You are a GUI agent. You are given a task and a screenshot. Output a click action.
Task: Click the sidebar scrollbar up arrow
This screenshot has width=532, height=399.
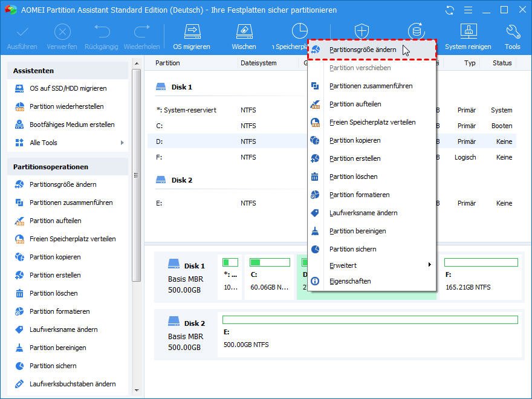[137, 63]
